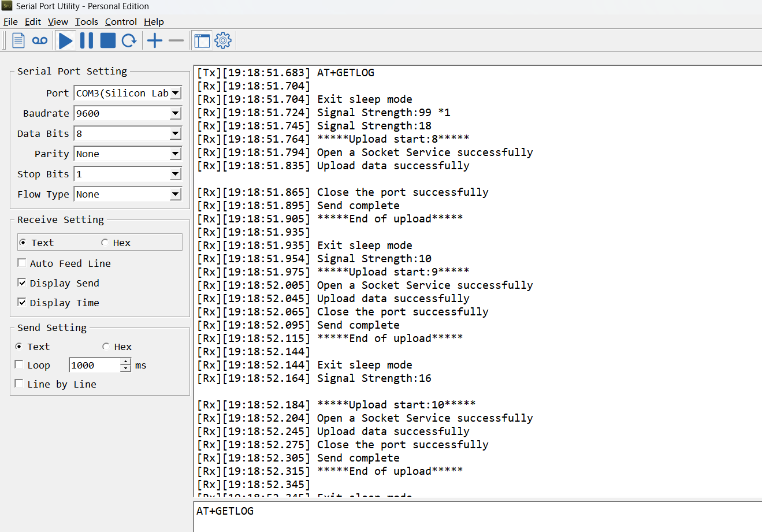The height and width of the screenshot is (532, 762).
Task: Enable the Loop send checkbox
Action: (19, 364)
